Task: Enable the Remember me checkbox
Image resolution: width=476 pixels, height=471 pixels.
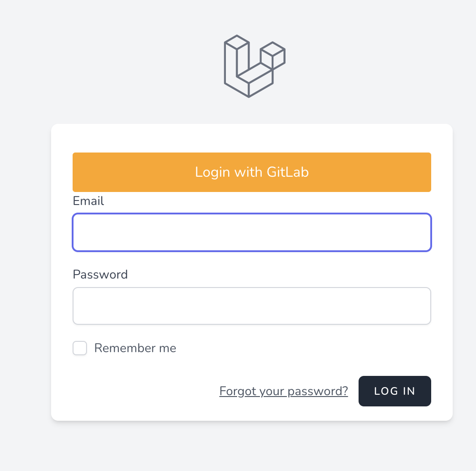Action: 80,348
